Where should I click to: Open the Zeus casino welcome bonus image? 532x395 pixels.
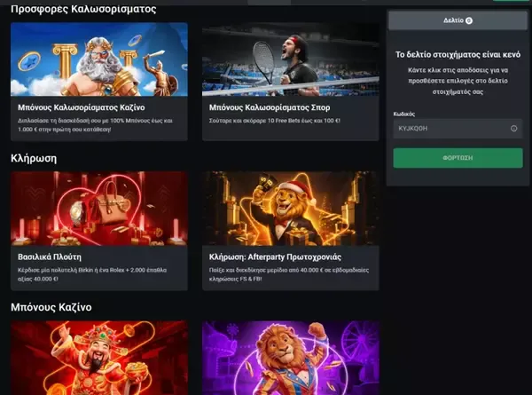(x=99, y=59)
